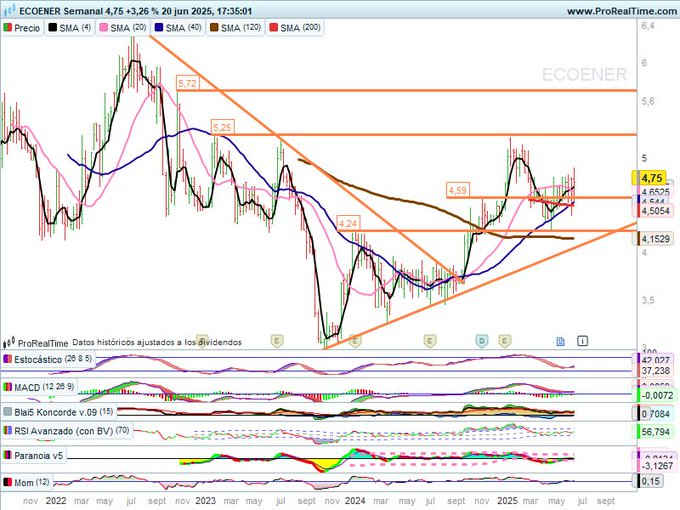The image size is (680, 510).
Task: Select the 5,25 resistance level label
Action: tap(222, 127)
